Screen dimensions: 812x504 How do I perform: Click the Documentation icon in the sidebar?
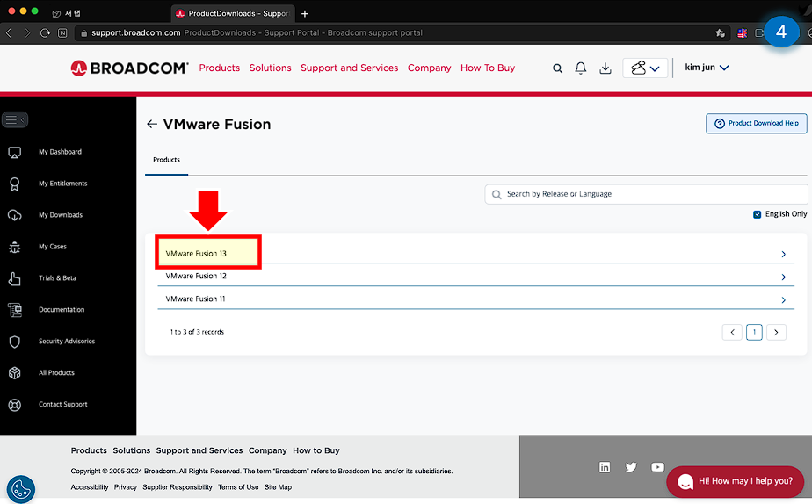14,310
